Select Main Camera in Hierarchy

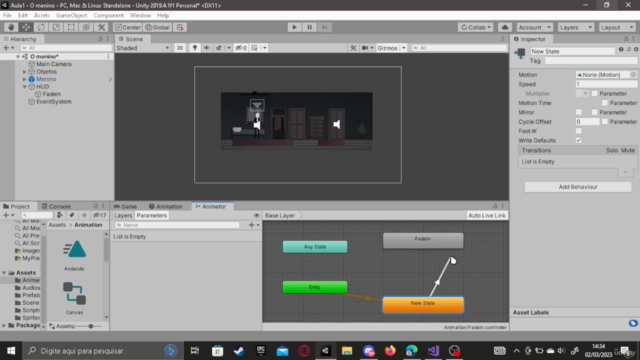click(x=54, y=64)
